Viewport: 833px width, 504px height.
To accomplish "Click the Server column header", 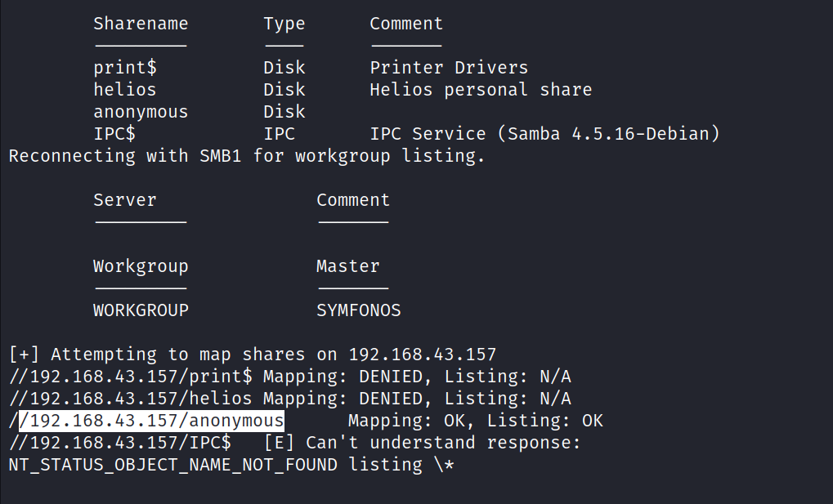I will pyautogui.click(x=124, y=200).
